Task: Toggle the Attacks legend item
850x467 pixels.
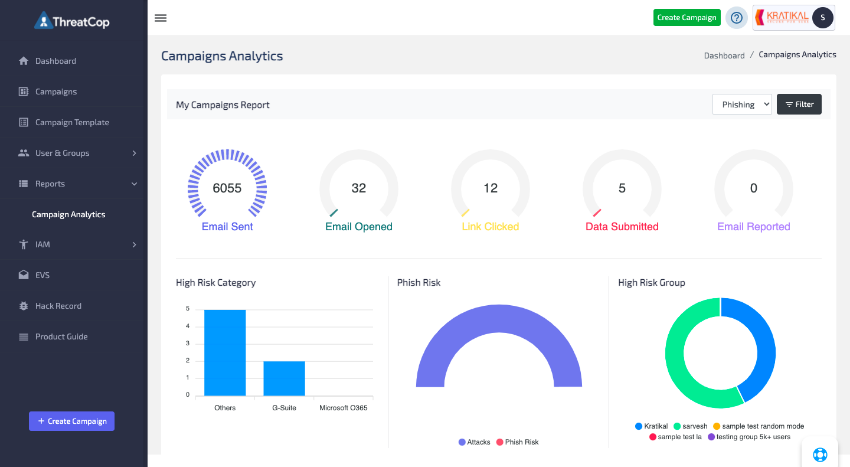Action: [475, 441]
